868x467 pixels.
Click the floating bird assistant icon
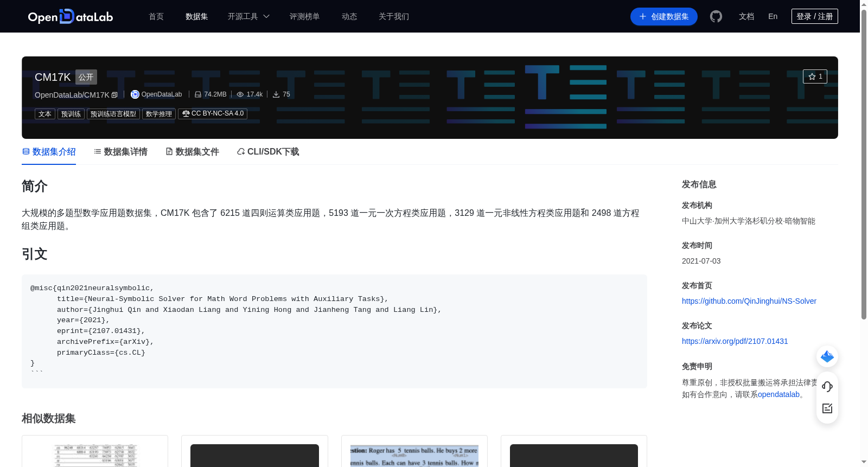point(827,356)
